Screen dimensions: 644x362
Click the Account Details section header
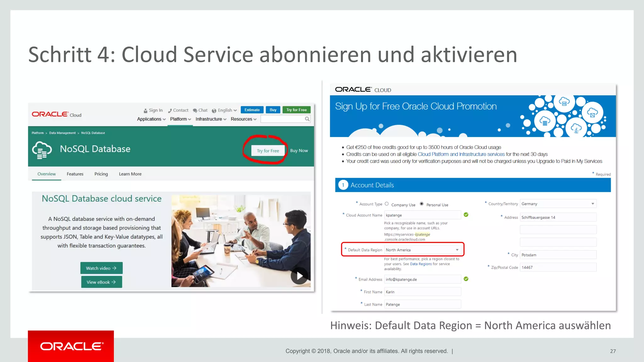(473, 185)
